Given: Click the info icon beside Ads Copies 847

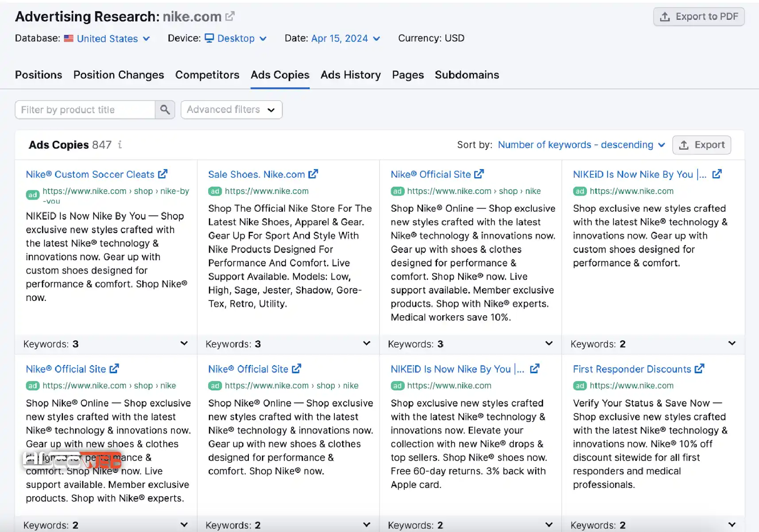Looking at the screenshot, I should 120,145.
